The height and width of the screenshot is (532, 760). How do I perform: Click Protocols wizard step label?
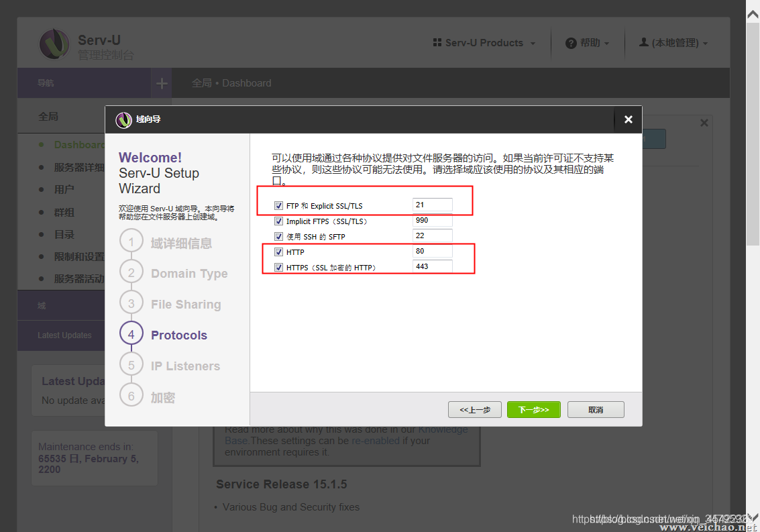(179, 335)
